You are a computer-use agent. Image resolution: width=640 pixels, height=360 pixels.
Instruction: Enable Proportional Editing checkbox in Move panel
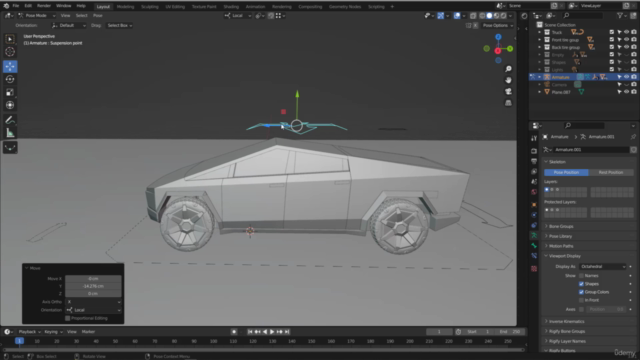point(68,318)
